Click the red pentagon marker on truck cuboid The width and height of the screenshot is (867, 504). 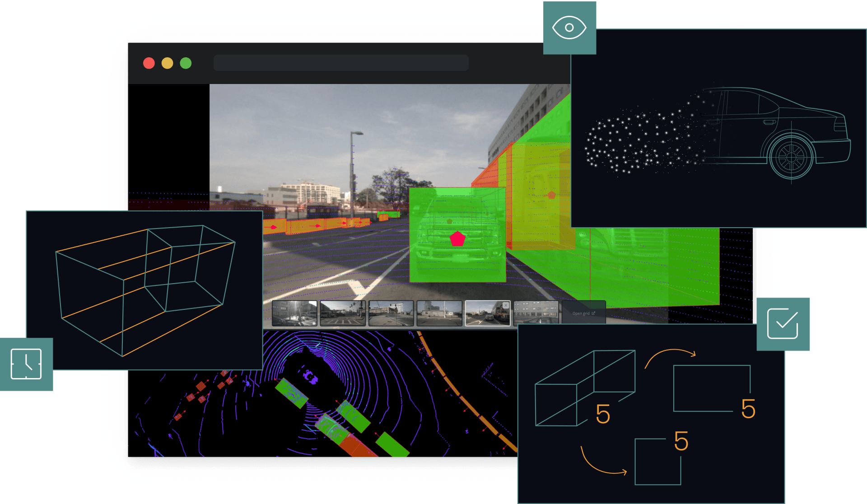pos(457,238)
